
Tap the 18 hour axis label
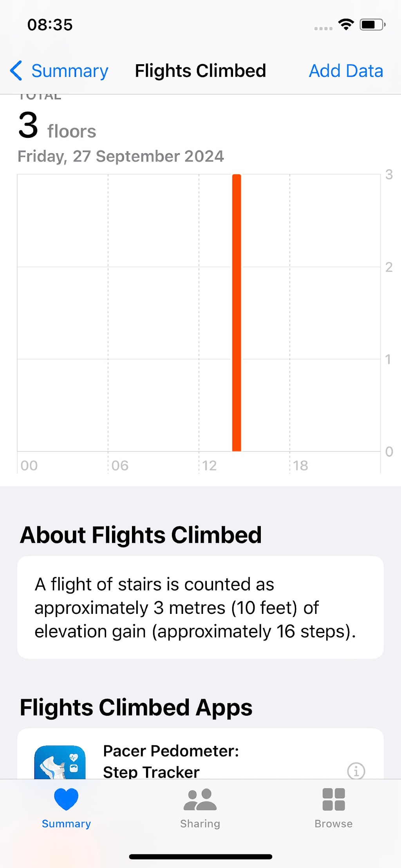click(300, 466)
